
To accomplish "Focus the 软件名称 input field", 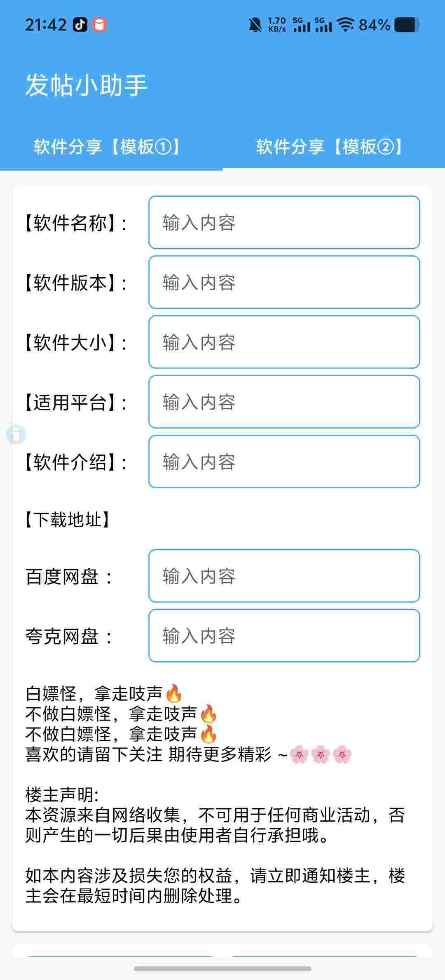I will pos(284,222).
